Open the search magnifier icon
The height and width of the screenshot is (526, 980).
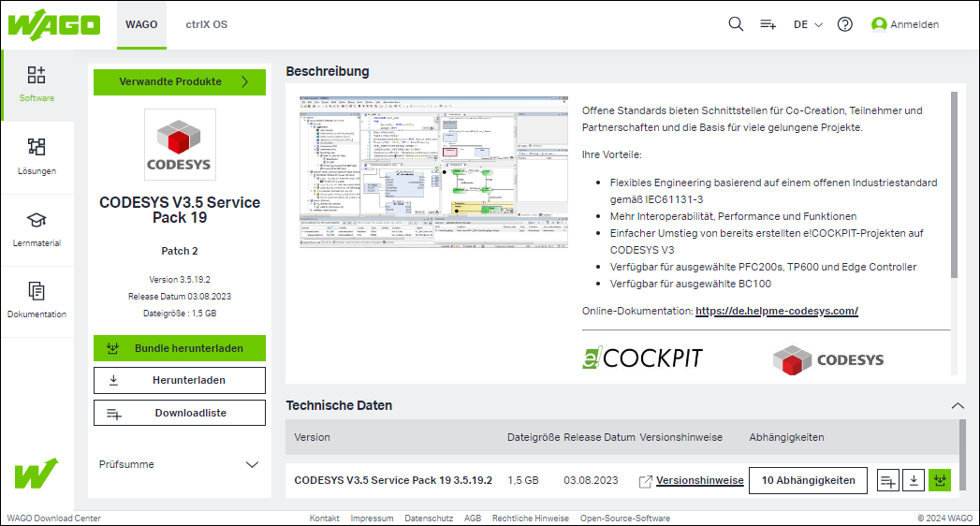click(x=736, y=24)
